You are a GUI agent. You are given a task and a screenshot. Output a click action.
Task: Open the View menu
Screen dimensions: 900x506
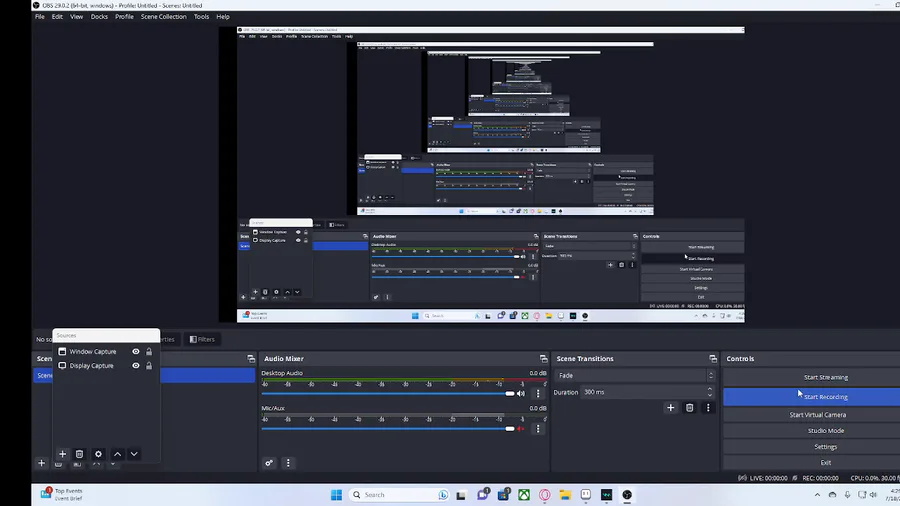click(x=76, y=17)
